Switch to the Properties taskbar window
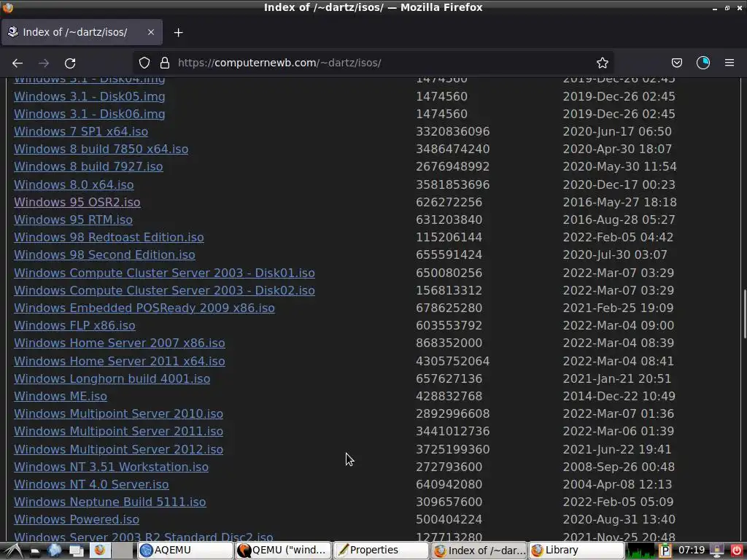 [381, 551]
